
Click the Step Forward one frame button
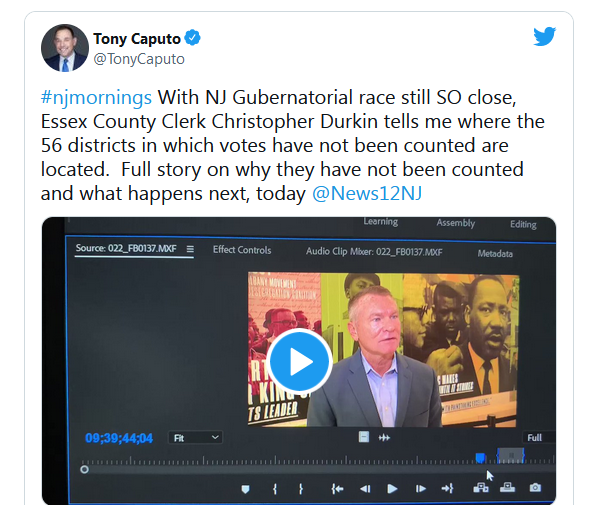[420, 488]
